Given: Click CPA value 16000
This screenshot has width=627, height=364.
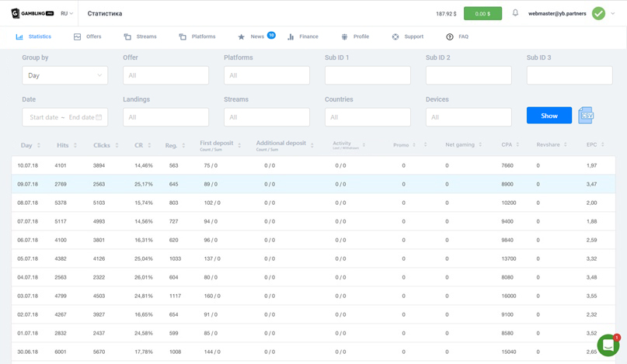Looking at the screenshot, I should point(509,296).
